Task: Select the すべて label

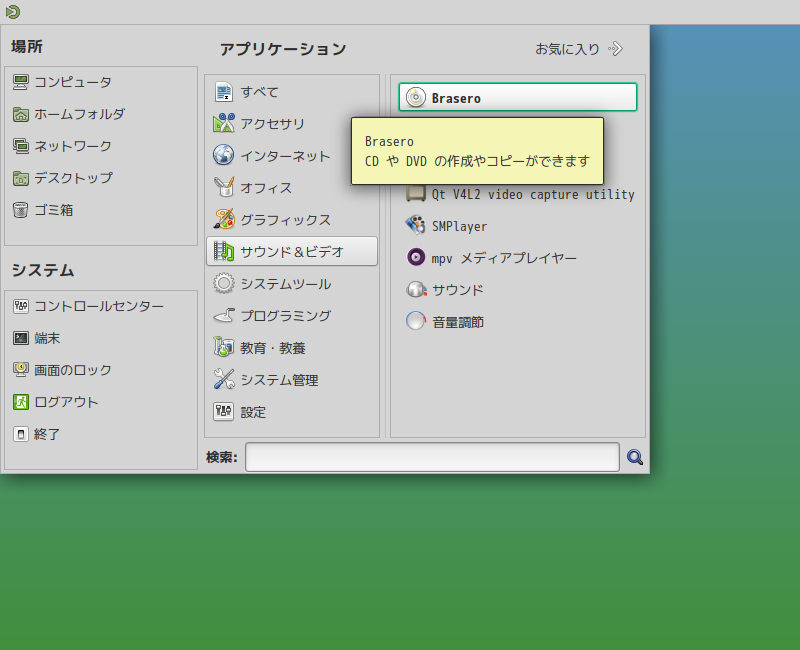Action: (x=259, y=92)
